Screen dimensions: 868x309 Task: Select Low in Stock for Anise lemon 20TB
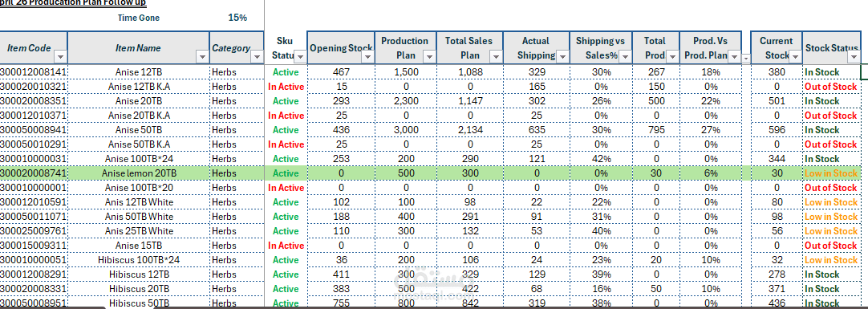(x=830, y=173)
